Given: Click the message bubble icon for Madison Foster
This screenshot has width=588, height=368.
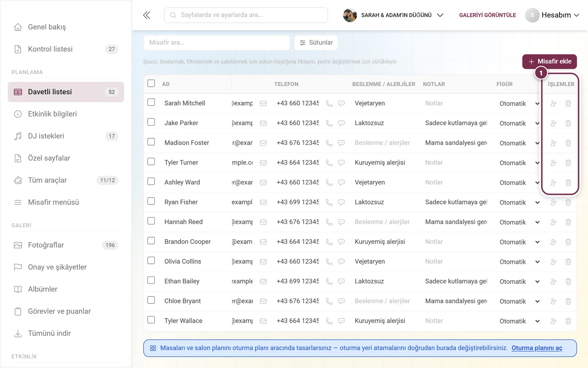Looking at the screenshot, I should coord(341,143).
